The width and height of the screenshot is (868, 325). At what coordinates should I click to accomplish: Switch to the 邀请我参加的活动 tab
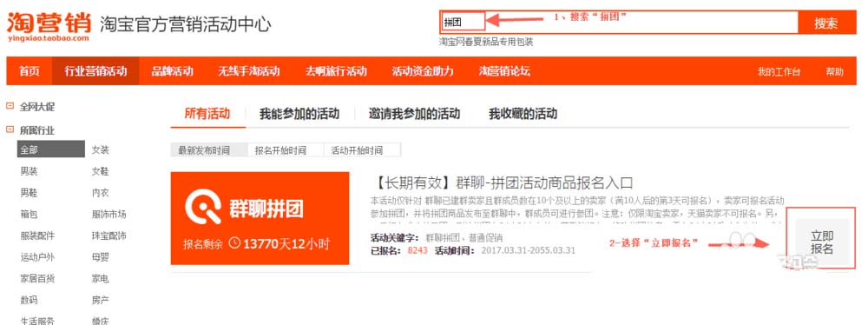[x=415, y=114]
